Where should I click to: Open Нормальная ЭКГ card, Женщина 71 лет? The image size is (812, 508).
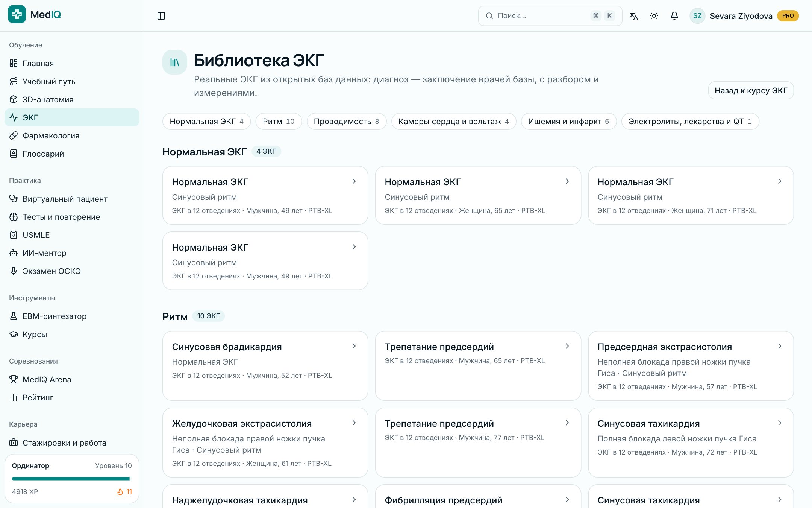pos(691,195)
